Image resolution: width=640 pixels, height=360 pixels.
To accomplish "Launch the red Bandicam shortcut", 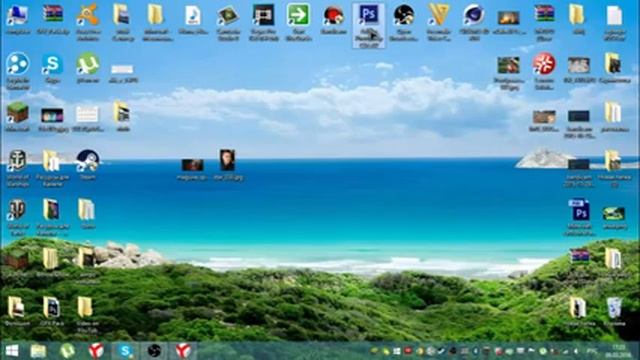I will (333, 20).
